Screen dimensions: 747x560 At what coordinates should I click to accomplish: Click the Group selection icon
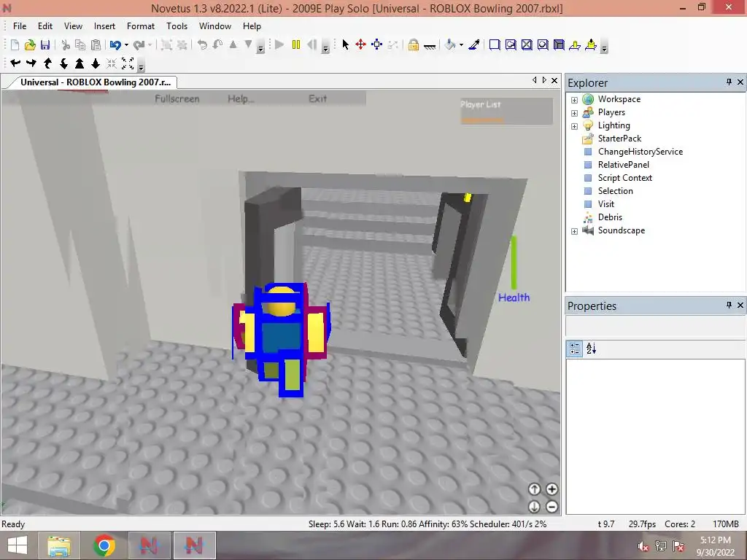coord(166,44)
